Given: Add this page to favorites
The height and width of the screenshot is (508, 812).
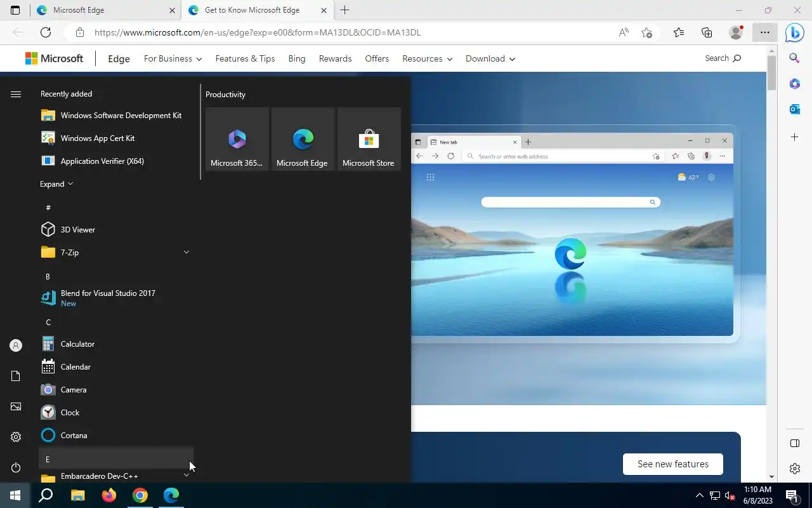Looking at the screenshot, I should point(646,32).
